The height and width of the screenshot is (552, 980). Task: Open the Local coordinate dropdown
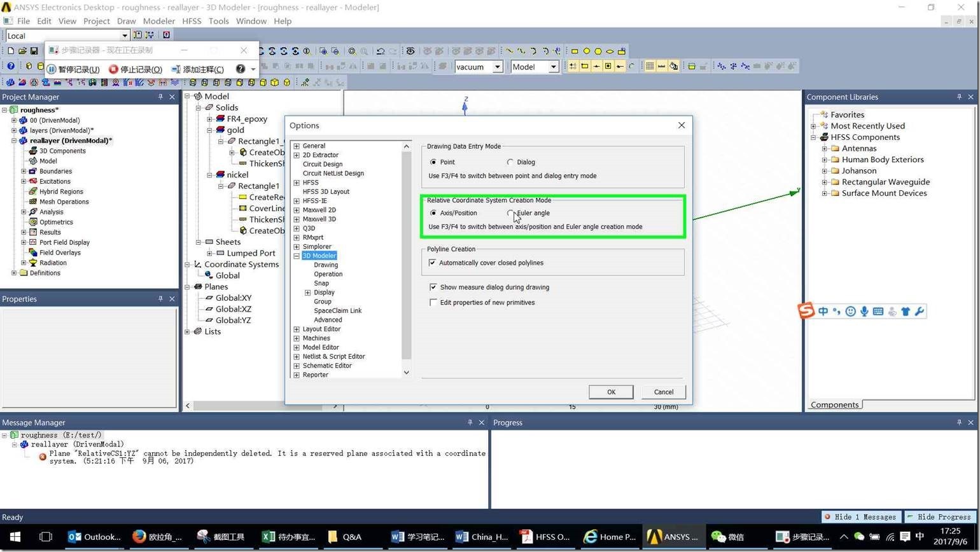pyautogui.click(x=125, y=36)
